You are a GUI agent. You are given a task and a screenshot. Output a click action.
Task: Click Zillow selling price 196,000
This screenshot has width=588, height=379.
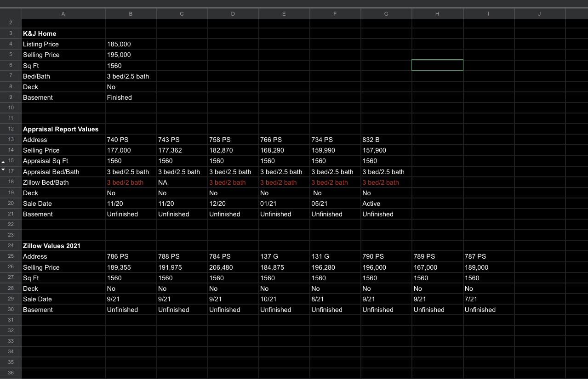tap(386, 267)
